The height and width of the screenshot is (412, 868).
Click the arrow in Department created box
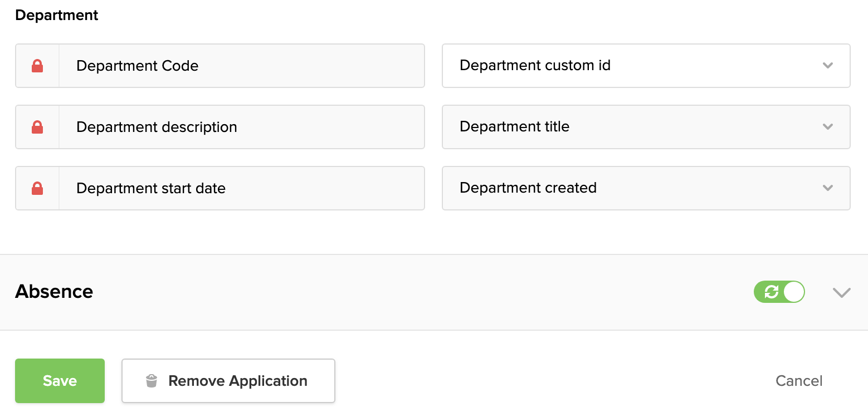(x=827, y=188)
